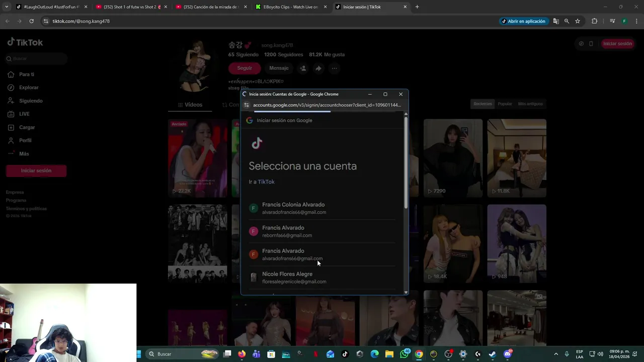Open profile more options ellipsis
The image size is (644, 362).
(334, 68)
